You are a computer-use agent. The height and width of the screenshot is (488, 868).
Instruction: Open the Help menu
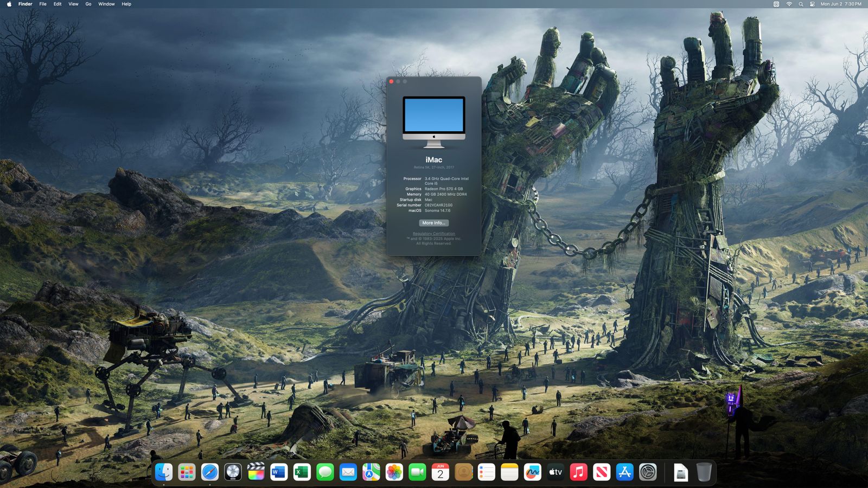(126, 4)
